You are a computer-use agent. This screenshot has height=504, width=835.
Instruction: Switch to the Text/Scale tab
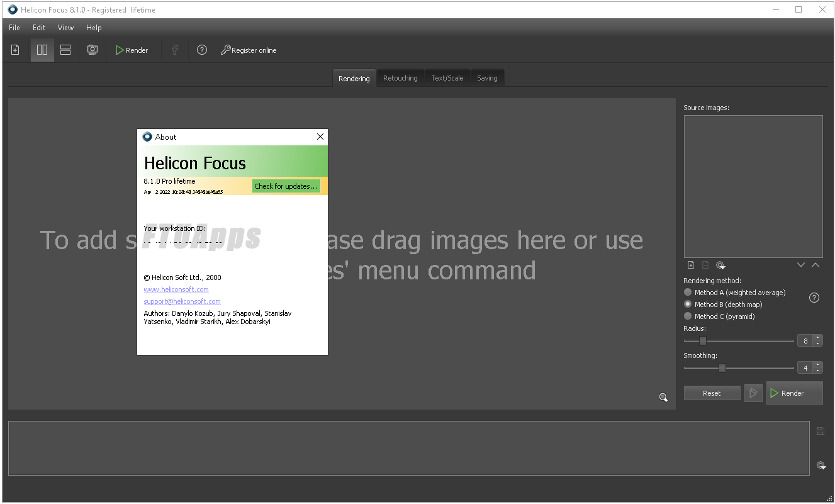pyautogui.click(x=447, y=78)
